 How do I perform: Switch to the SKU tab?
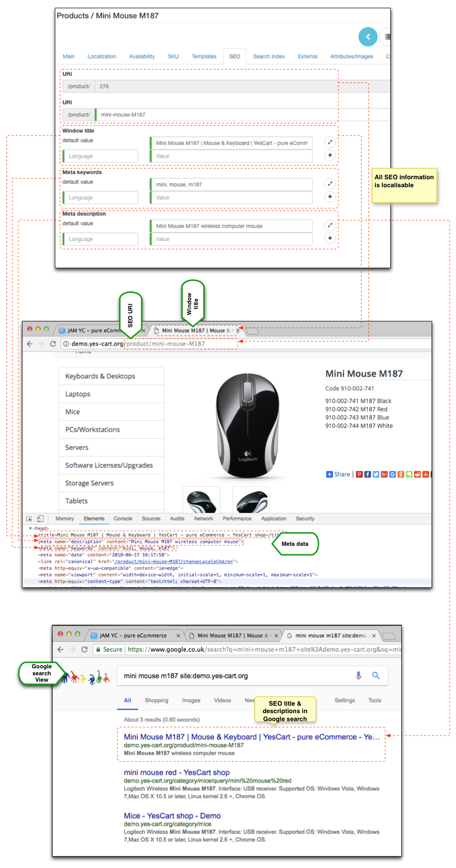[x=173, y=56]
